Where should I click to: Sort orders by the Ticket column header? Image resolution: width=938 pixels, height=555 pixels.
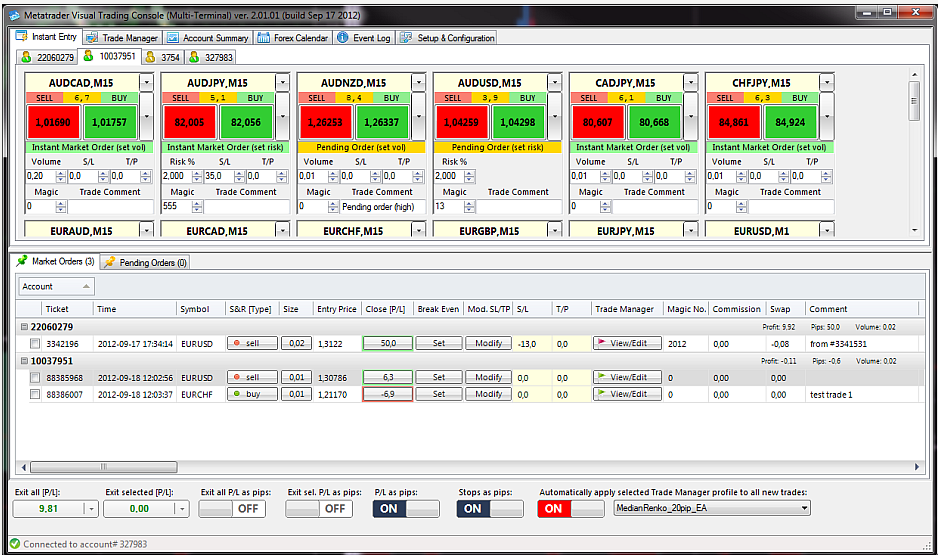[x=57, y=309]
